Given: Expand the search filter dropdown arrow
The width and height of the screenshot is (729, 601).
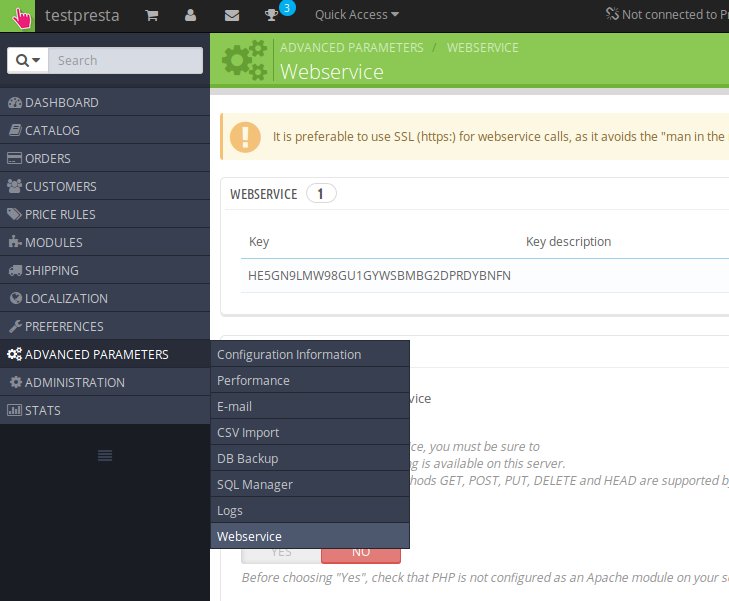Looking at the screenshot, I should click(28, 61).
